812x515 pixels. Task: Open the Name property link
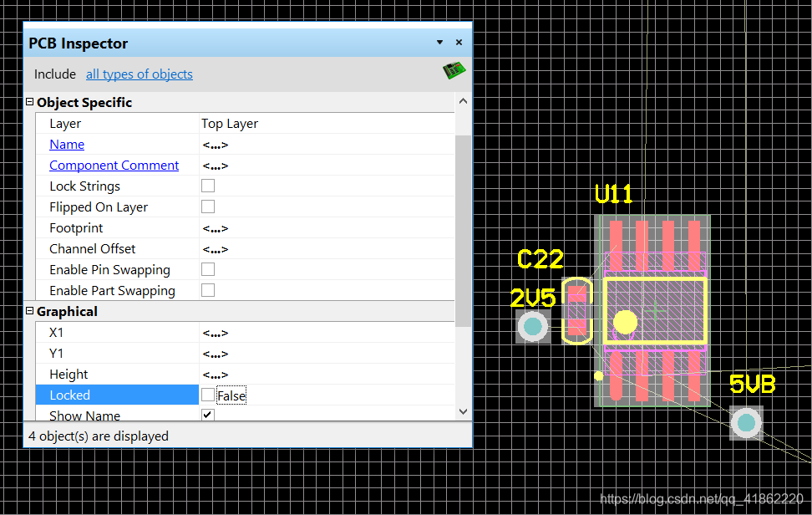pyautogui.click(x=67, y=145)
